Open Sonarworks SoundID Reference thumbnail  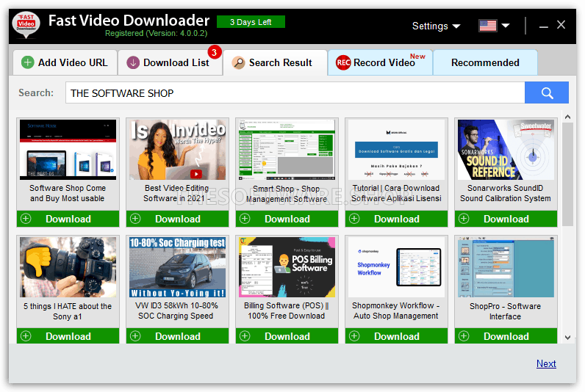(506, 150)
